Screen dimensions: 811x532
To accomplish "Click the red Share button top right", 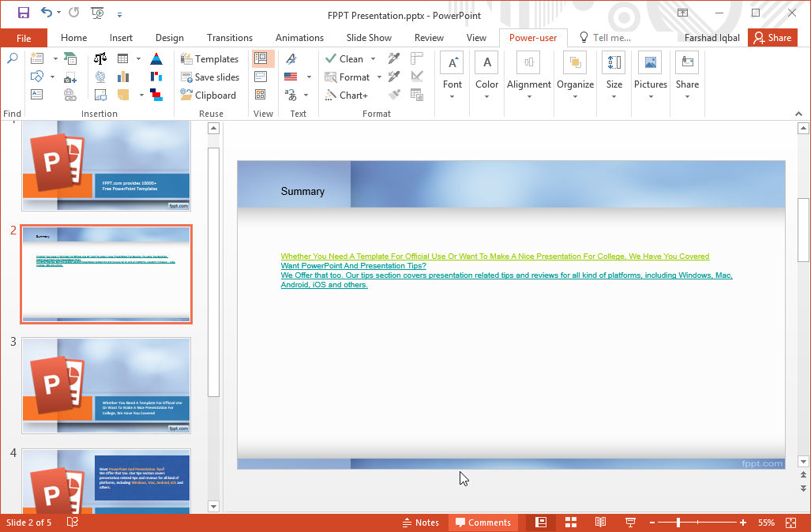I will 772,37.
